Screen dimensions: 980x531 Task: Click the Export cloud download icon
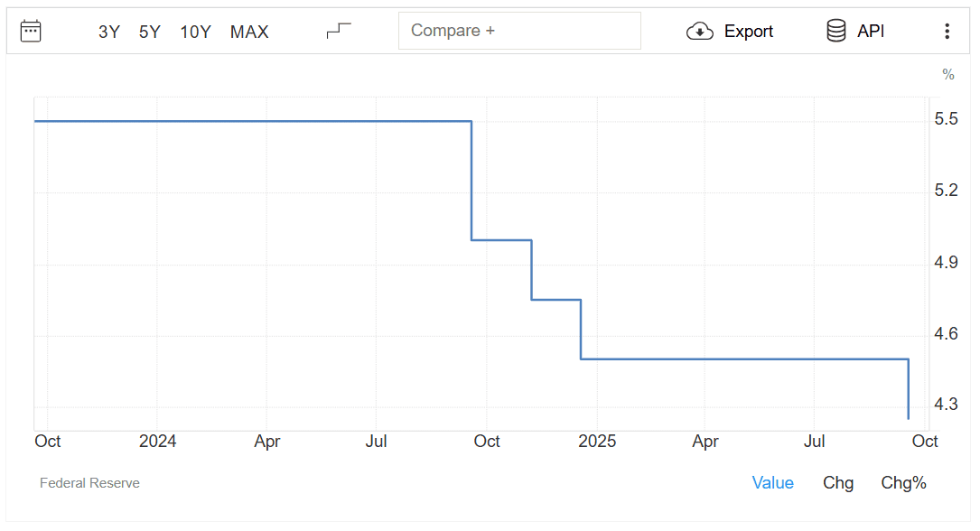700,32
